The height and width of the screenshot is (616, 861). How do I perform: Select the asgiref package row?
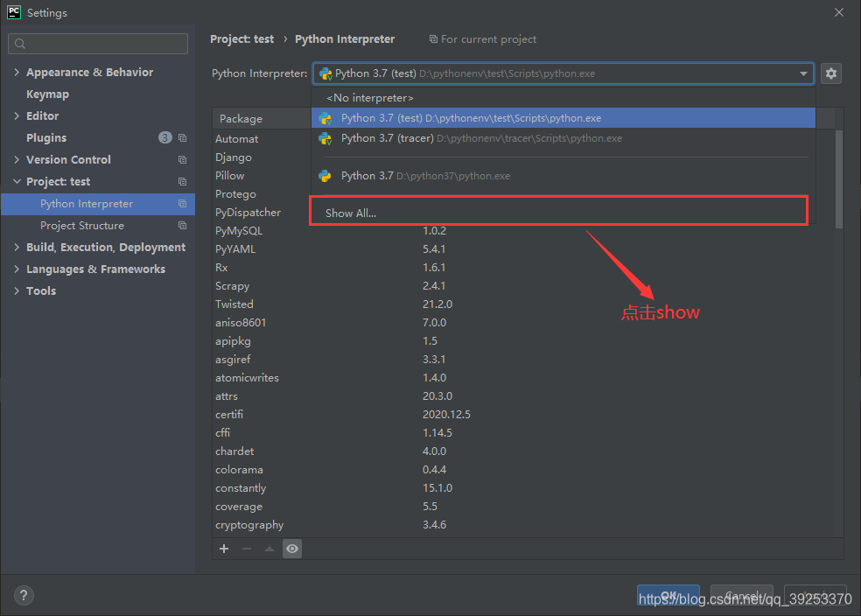(524, 359)
